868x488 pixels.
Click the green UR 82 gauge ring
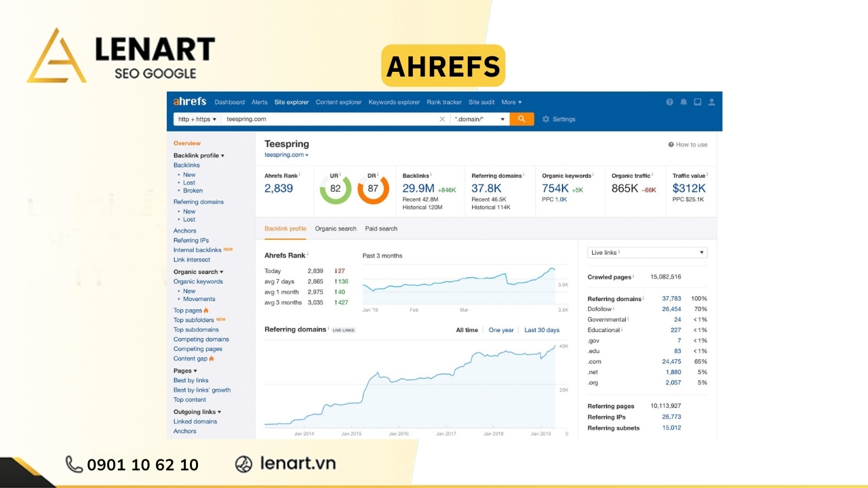tap(335, 189)
